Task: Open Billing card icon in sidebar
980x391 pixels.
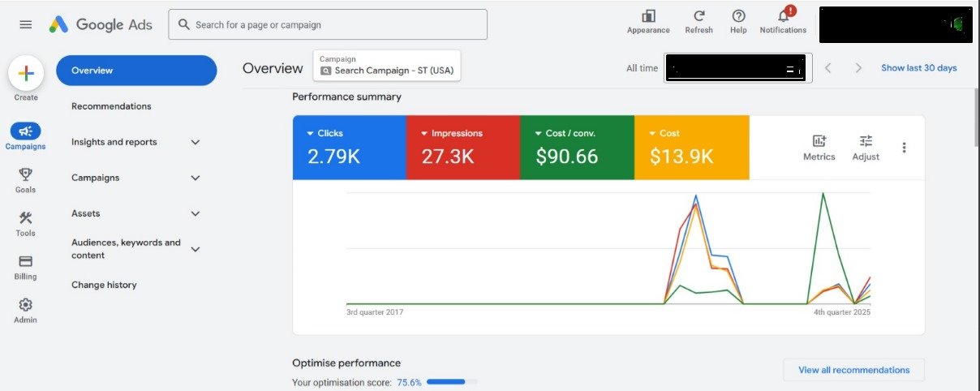Action: [x=25, y=262]
